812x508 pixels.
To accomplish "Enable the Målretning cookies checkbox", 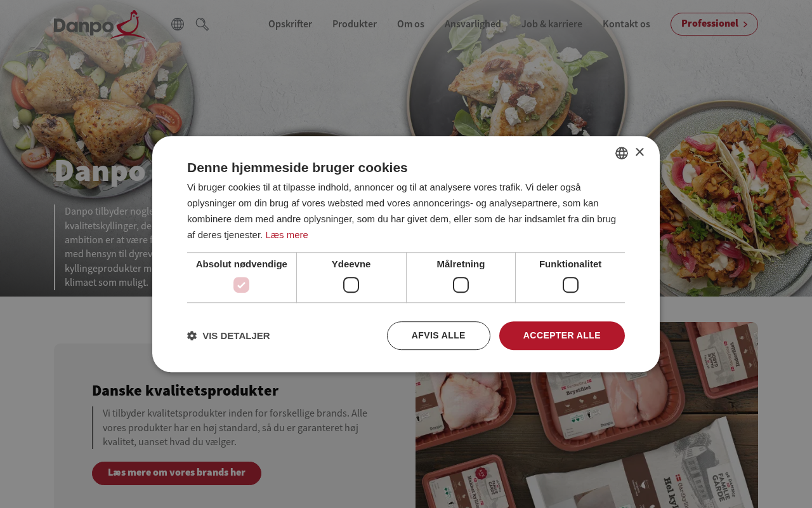I will pos(461,285).
